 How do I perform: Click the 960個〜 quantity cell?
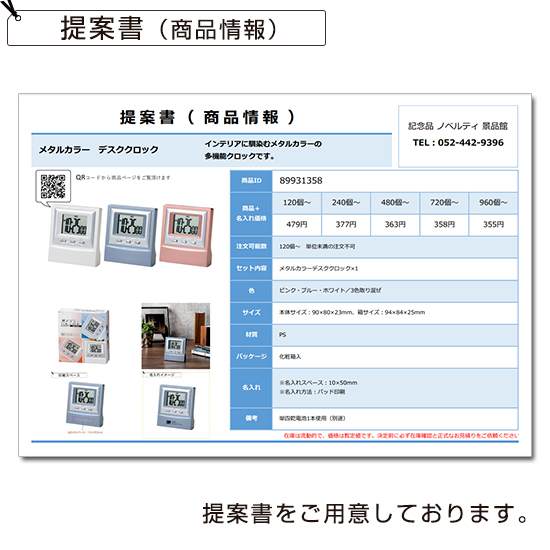point(493,203)
